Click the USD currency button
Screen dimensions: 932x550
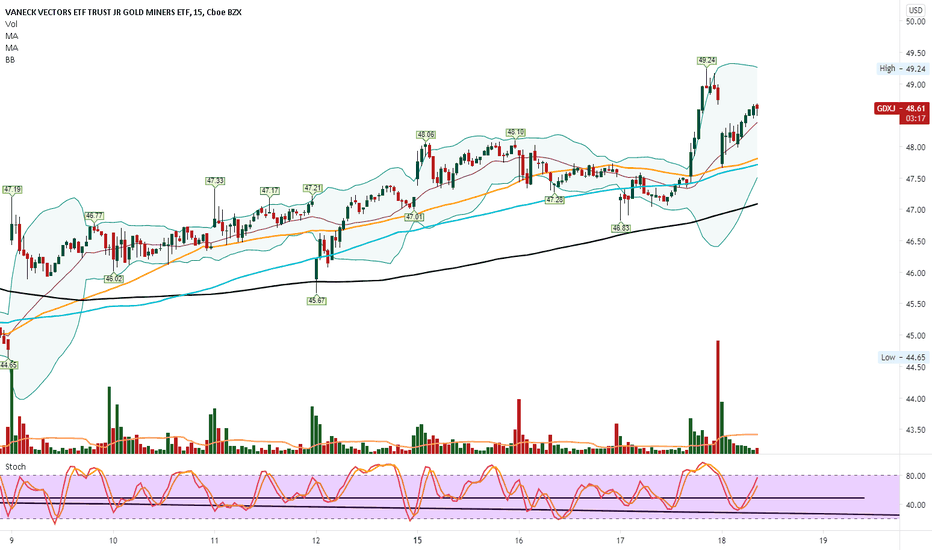[915, 10]
